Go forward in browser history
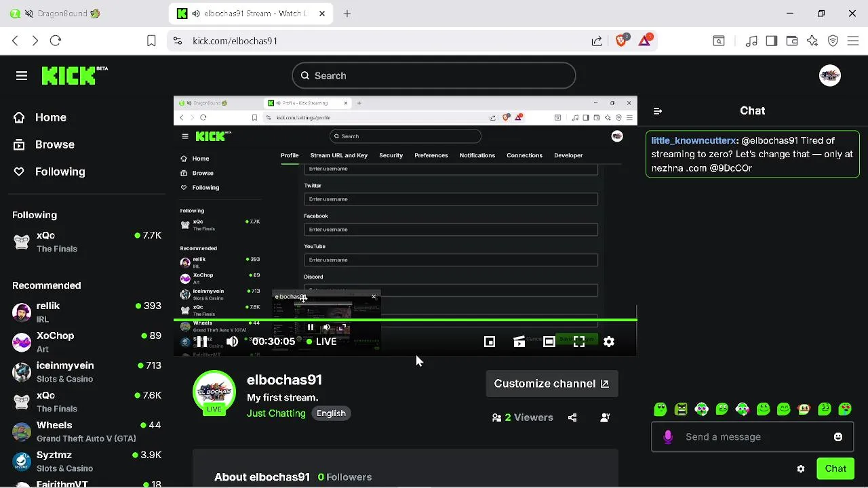 click(x=35, y=41)
